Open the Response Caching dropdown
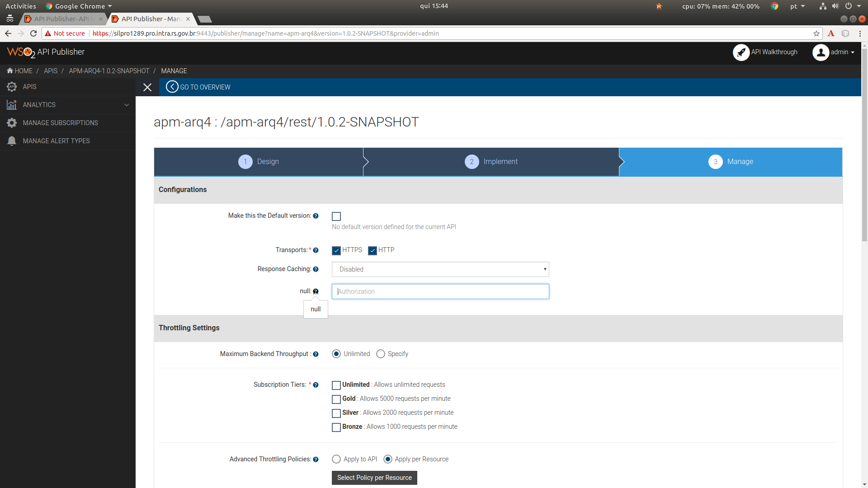 pos(440,269)
